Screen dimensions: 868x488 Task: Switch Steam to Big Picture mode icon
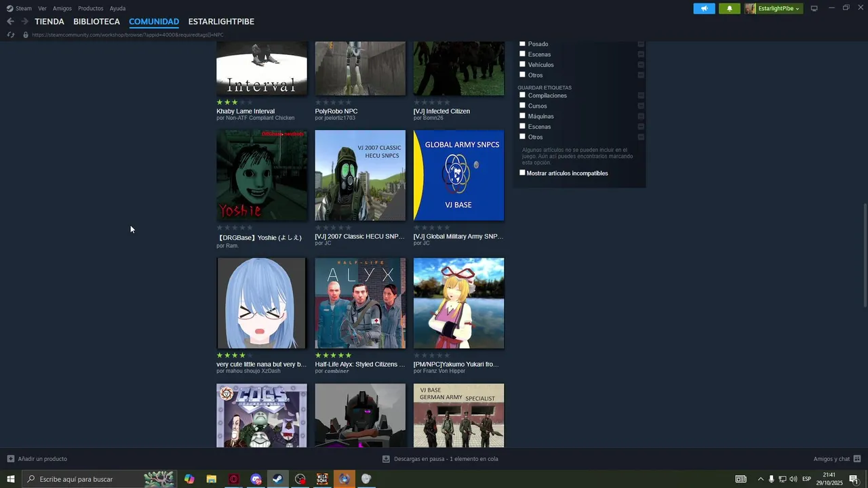[x=814, y=8]
